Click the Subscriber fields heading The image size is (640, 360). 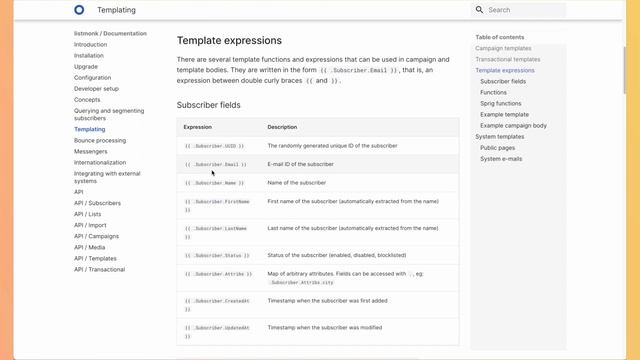209,105
